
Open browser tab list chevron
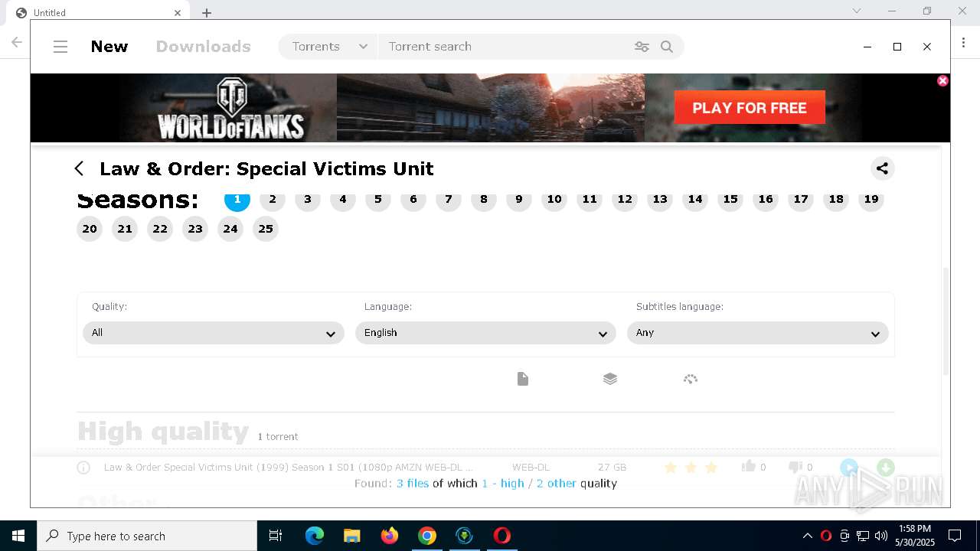pos(857,11)
